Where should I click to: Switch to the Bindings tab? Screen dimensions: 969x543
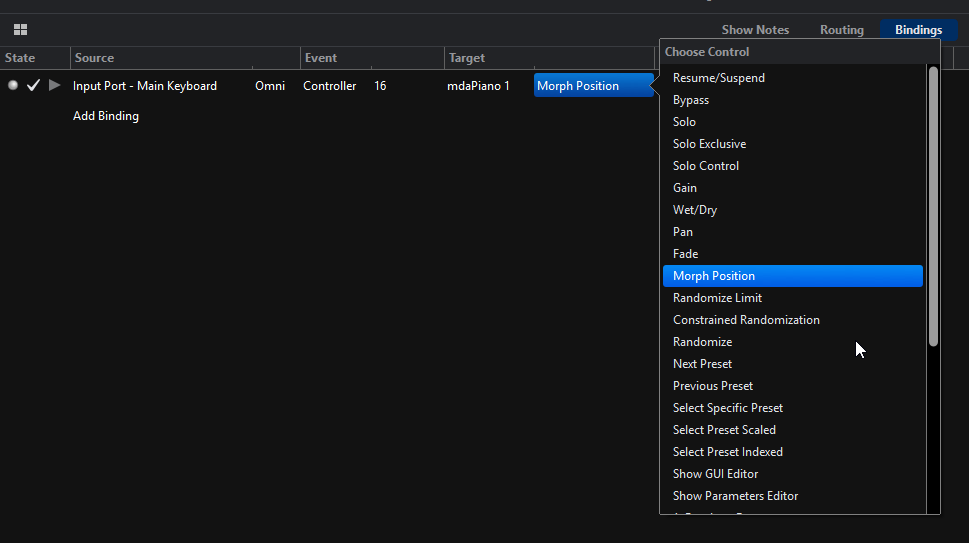pos(918,30)
